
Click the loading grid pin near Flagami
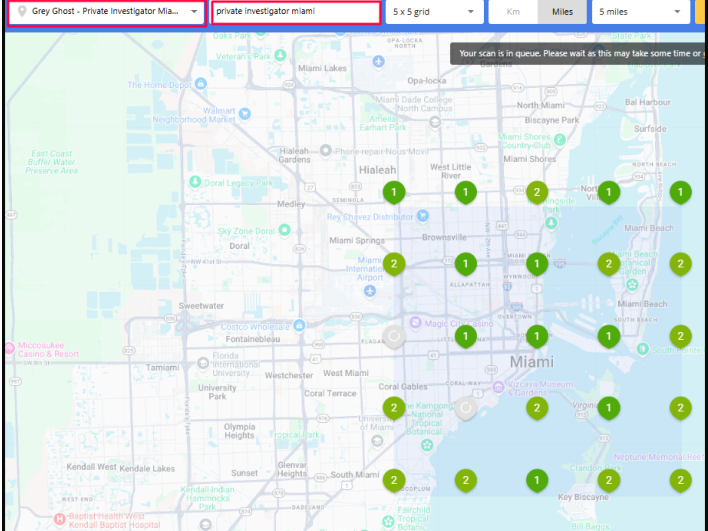click(394, 336)
